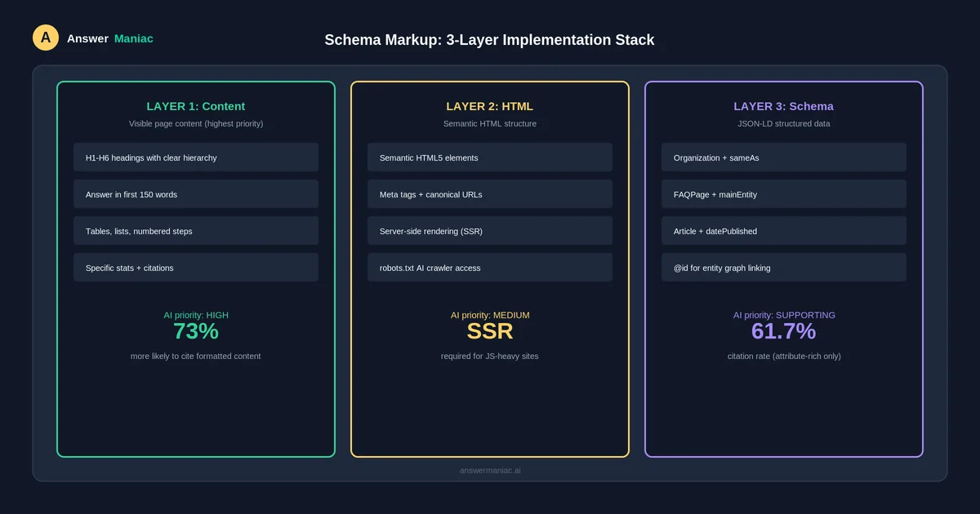Click the '61.7%' statistic
The width and height of the screenshot is (980, 514).
point(784,331)
